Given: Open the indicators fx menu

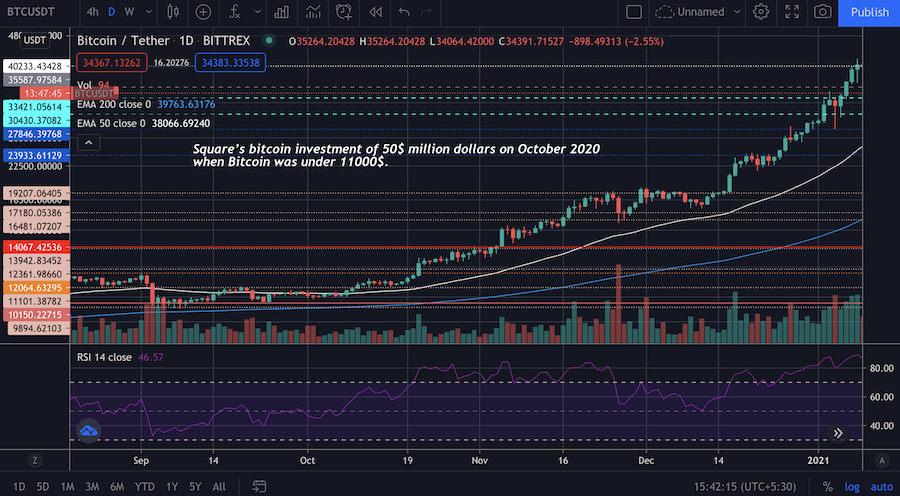Looking at the screenshot, I should click(x=234, y=11).
